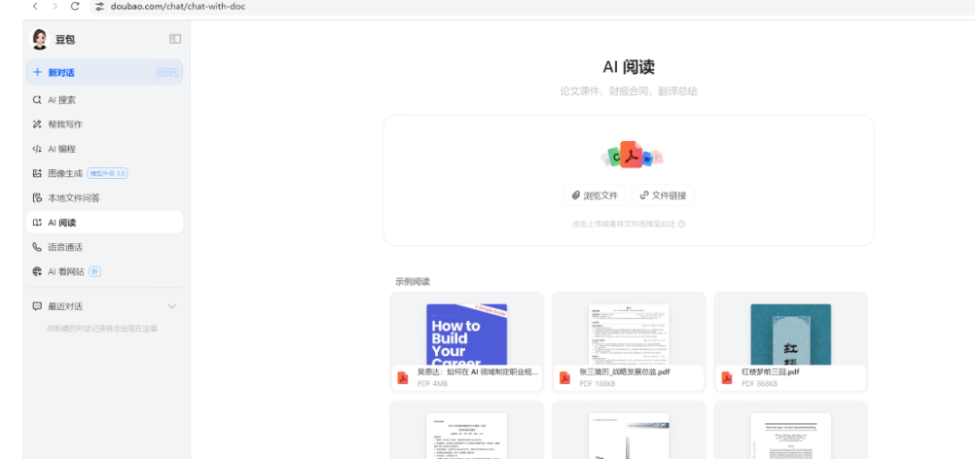Click the AI 搜索 magnifier icon
The height and width of the screenshot is (459, 980).
tap(37, 100)
